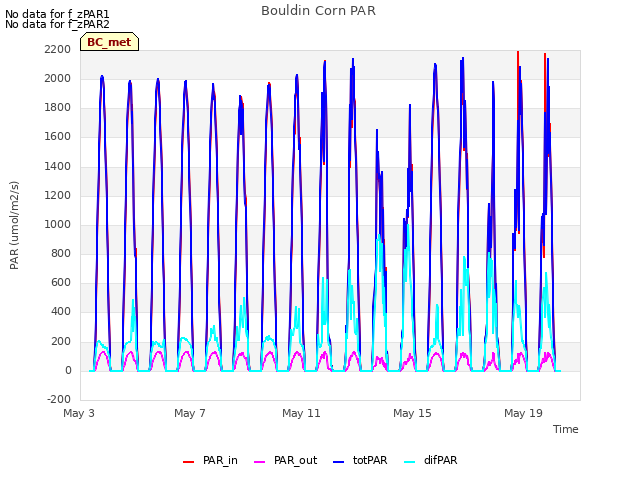Click the 1600 y-axis tick label
The height and width of the screenshot is (480, 640).
[x=58, y=137]
